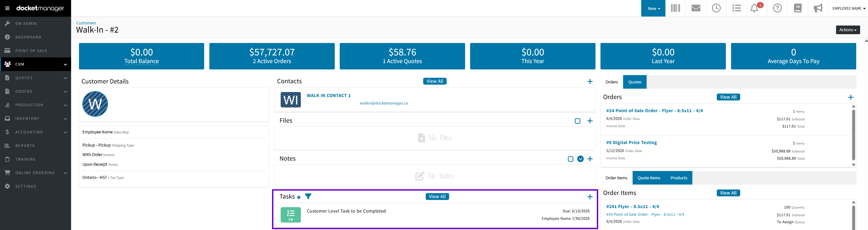Open the New dropdown button
The image size is (868, 230).
tap(653, 8)
